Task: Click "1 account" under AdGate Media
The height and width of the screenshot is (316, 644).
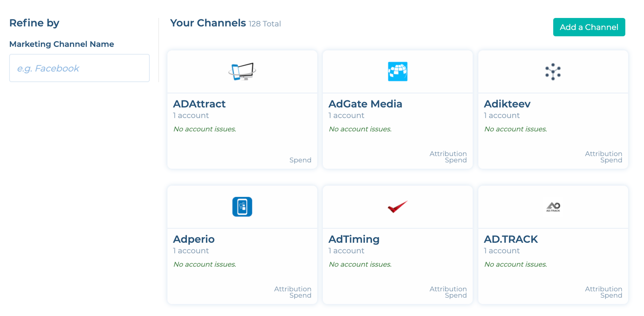Action: [x=346, y=115]
